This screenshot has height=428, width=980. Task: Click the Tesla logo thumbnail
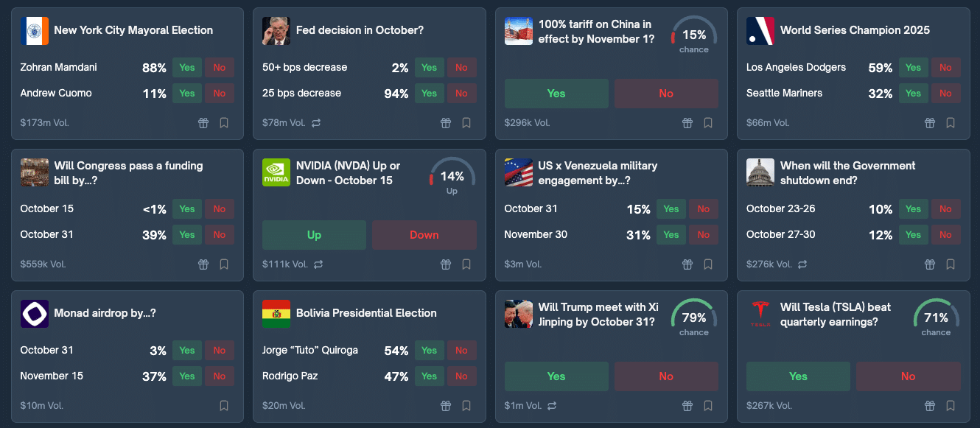[760, 314]
